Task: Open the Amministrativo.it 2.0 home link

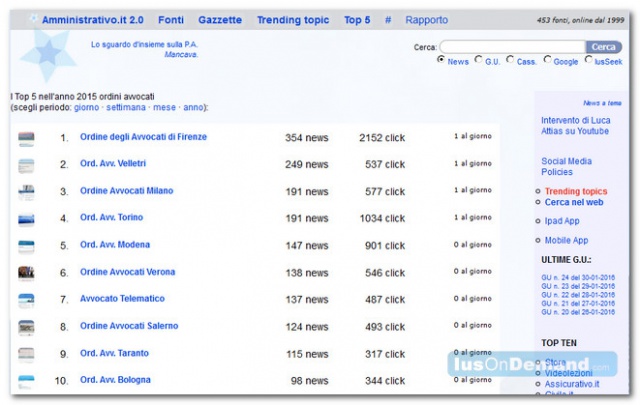Action: [93, 20]
